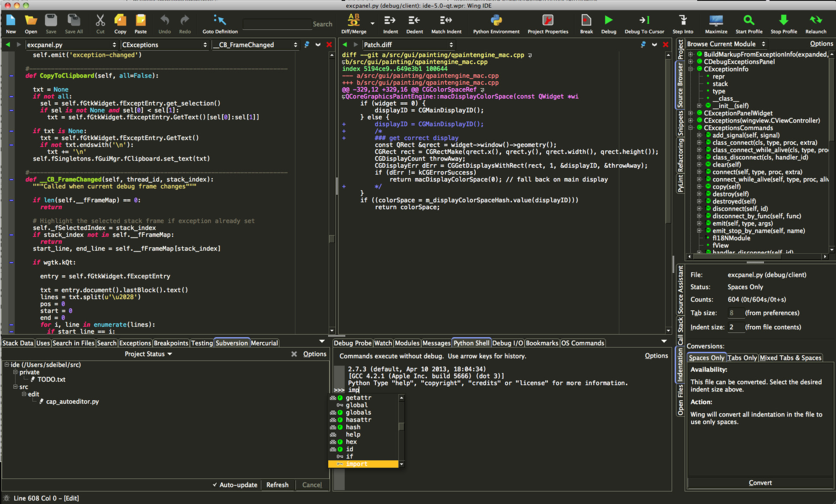Open the Python Environment tool

pyautogui.click(x=496, y=20)
